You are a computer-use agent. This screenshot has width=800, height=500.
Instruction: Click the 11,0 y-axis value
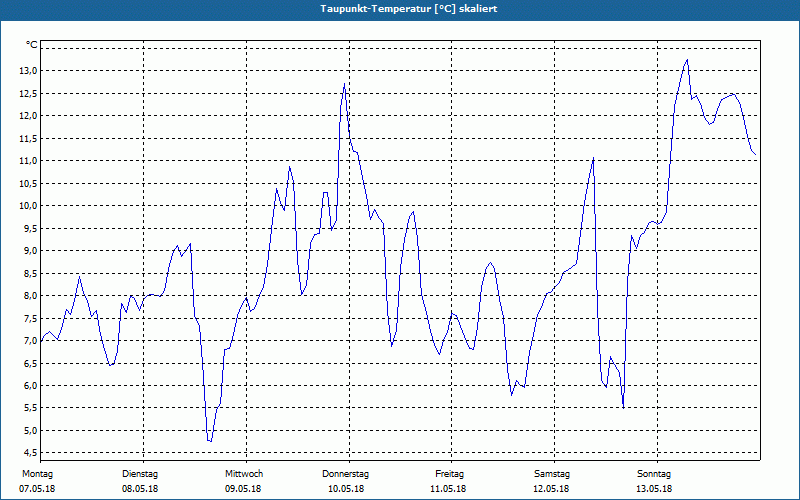tap(28, 161)
